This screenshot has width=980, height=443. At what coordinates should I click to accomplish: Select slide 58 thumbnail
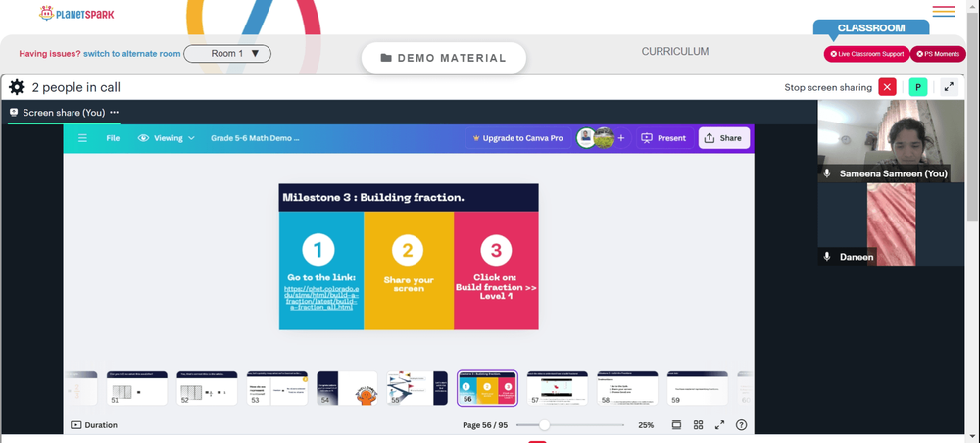point(627,389)
